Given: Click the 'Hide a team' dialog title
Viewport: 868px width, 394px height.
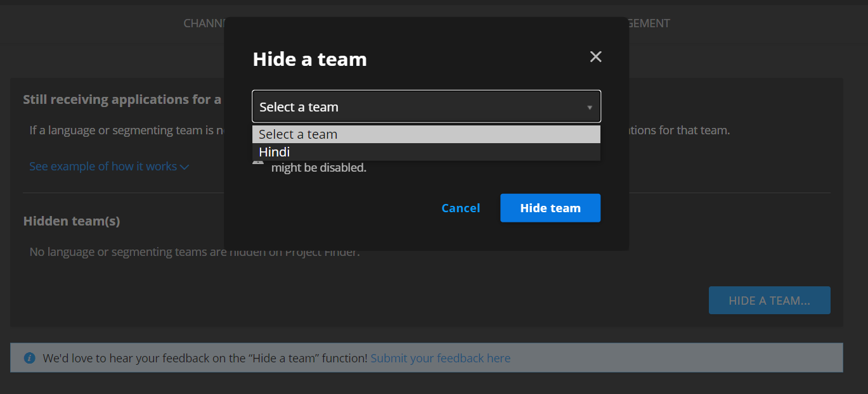Looking at the screenshot, I should (x=309, y=59).
